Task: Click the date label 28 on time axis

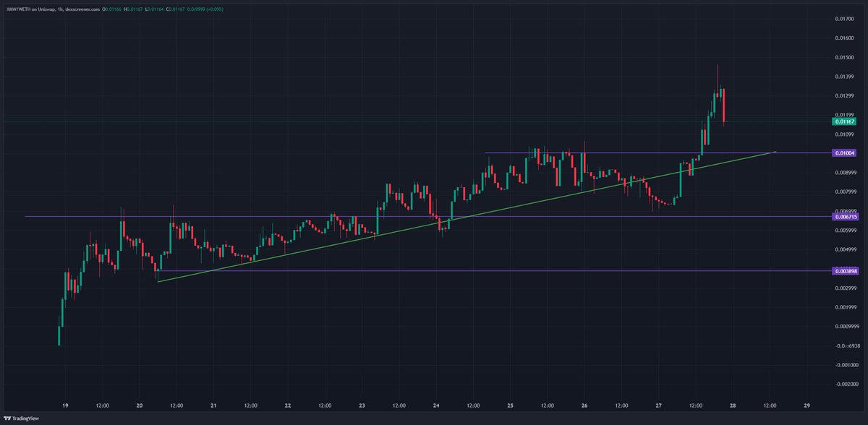Action: 733,405
